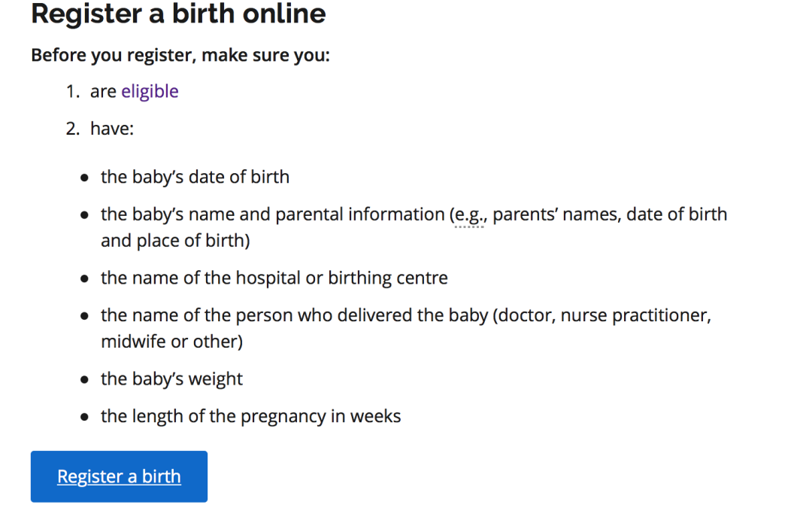
Task: Click the length of pregnancy item
Action: tap(250, 416)
